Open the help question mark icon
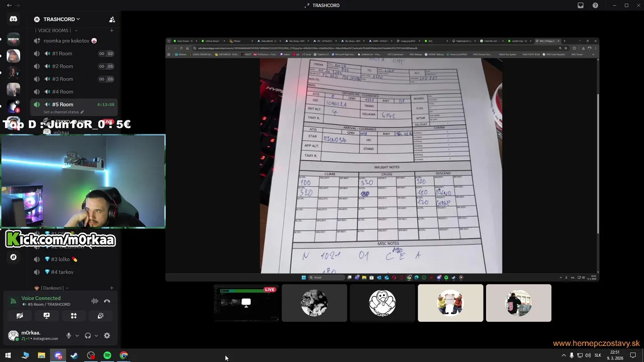Image resolution: width=644 pixels, height=362 pixels. point(595,6)
